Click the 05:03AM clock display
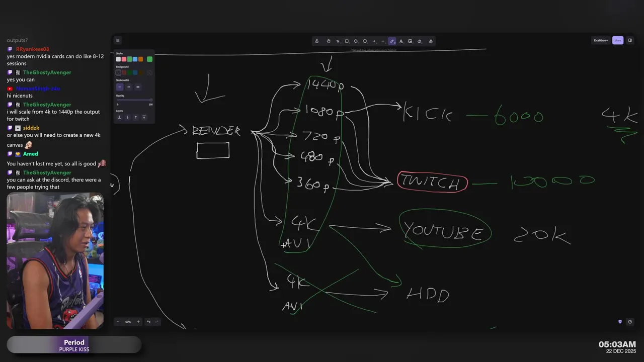644x362 pixels. (x=617, y=344)
